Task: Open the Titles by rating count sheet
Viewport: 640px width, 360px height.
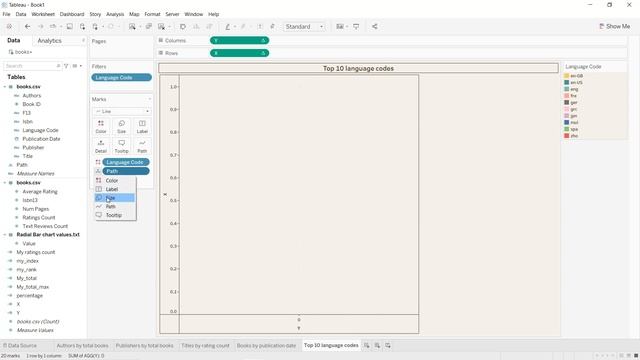Action: pyautogui.click(x=205, y=345)
